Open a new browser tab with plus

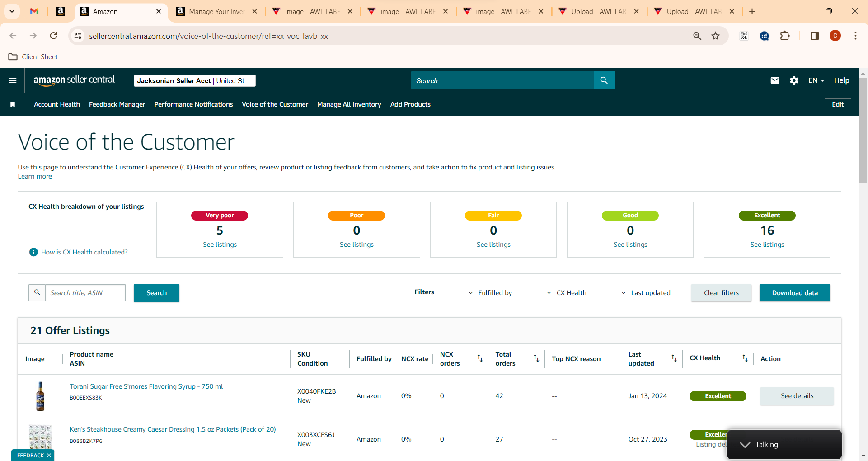point(752,11)
